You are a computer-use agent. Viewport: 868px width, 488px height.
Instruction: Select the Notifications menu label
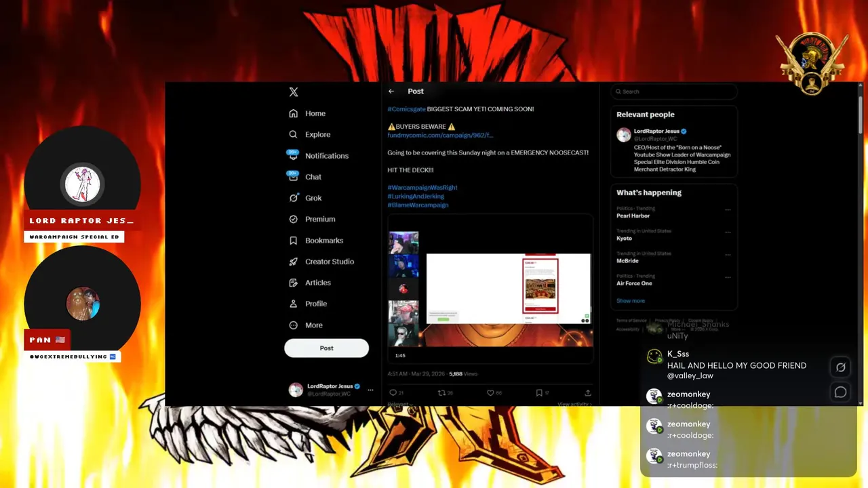pos(327,156)
